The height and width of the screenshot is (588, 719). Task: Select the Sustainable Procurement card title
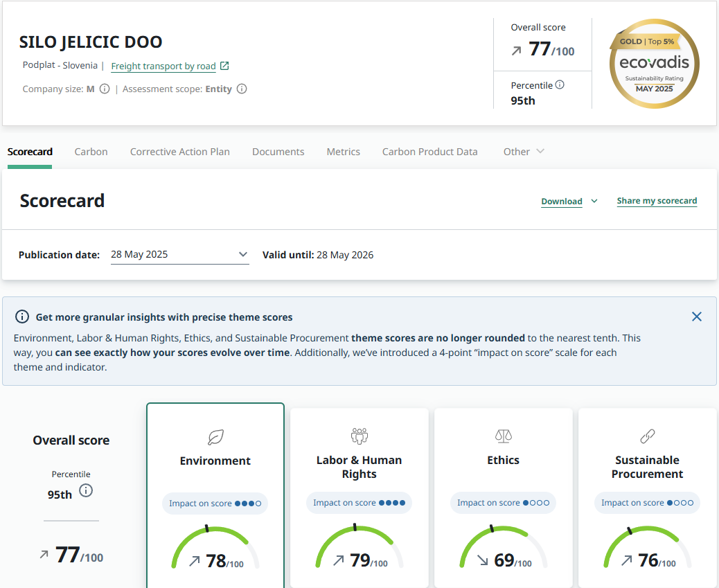pos(647,467)
